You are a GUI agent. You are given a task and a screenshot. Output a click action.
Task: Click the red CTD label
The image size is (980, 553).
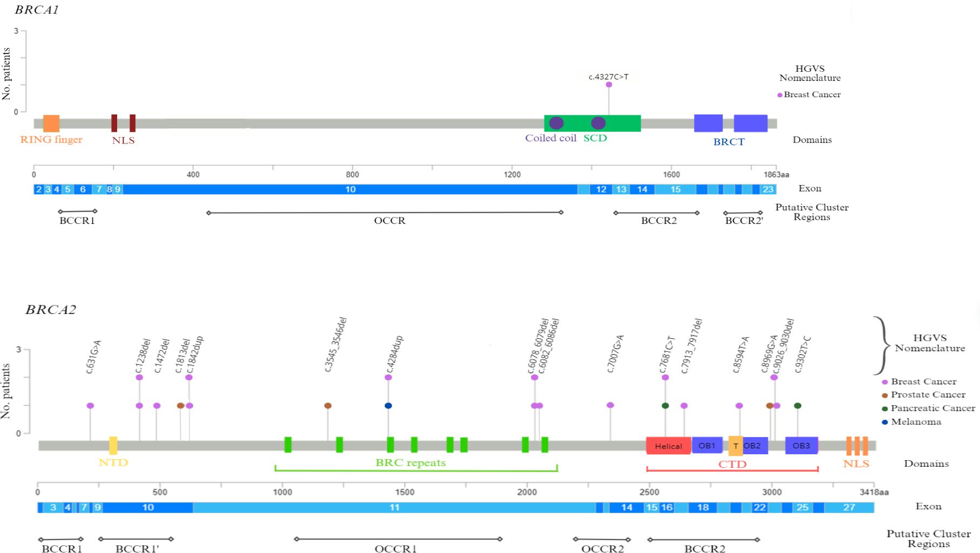pyautogui.click(x=732, y=465)
